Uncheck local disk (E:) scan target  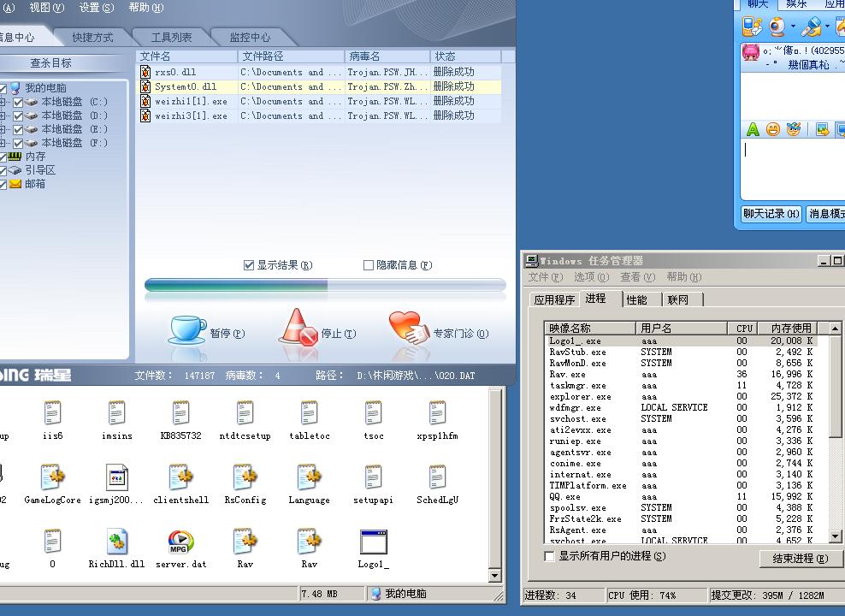coord(18,129)
